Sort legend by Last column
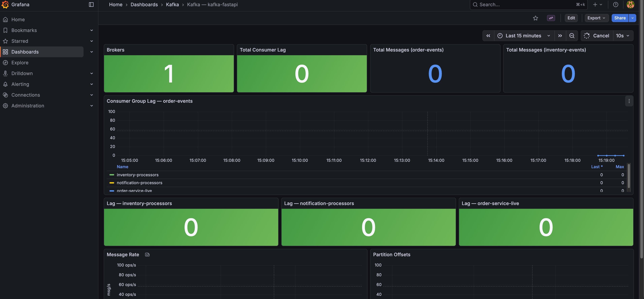This screenshot has height=299, width=644. click(597, 167)
